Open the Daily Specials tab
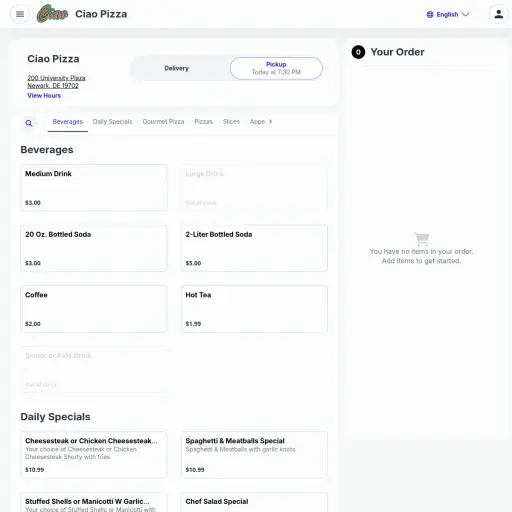Image resolution: width=512 pixels, height=512 pixels. pyautogui.click(x=112, y=122)
